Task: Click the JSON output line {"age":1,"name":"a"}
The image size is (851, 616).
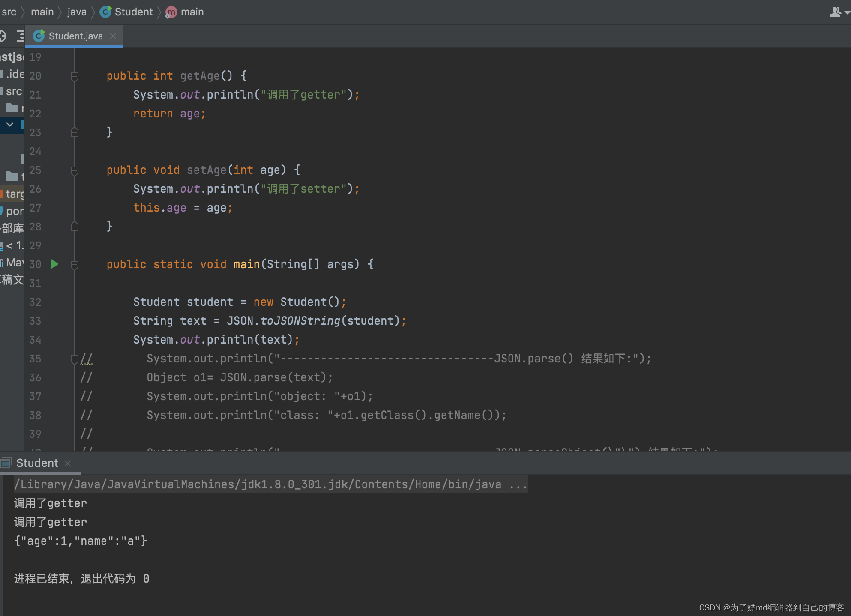Action: [x=81, y=541]
